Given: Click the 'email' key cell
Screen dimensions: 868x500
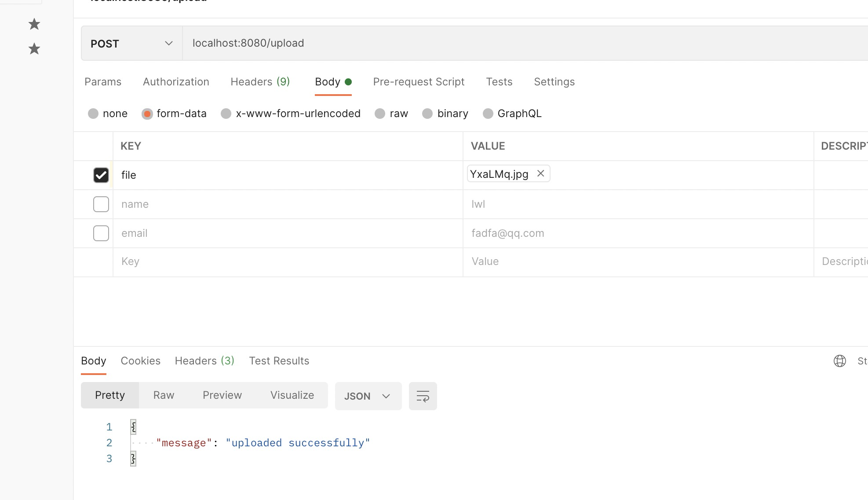Looking at the screenshot, I should tap(288, 233).
